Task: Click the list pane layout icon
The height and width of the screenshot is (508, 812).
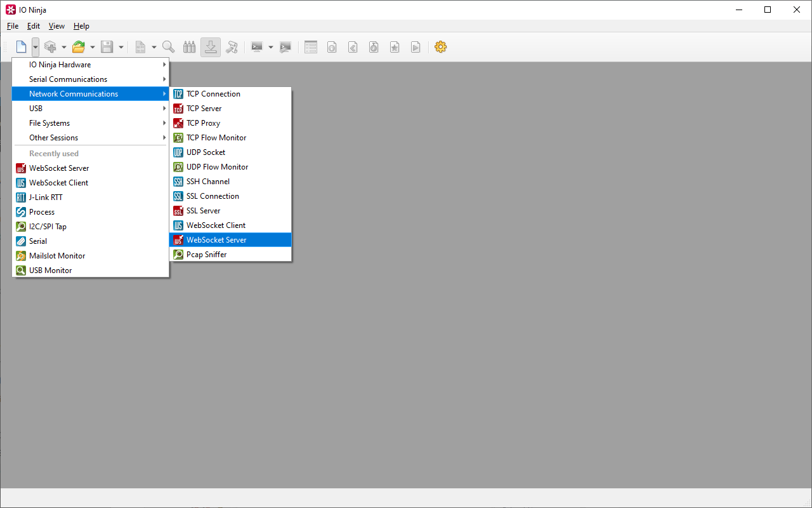Action: [x=311, y=47]
